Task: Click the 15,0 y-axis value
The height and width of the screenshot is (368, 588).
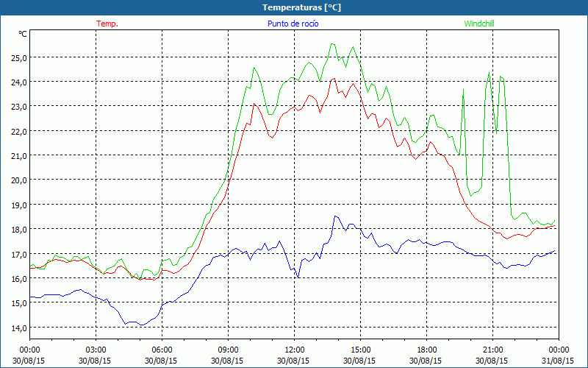Action: [x=19, y=302]
